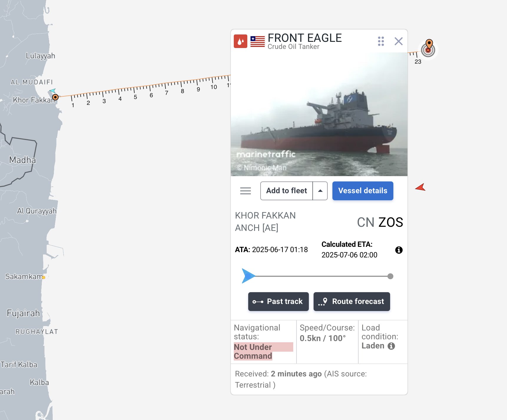Expand the Add to fleet dropdown arrow
Screen dimensions: 507x420
pyautogui.click(x=320, y=191)
